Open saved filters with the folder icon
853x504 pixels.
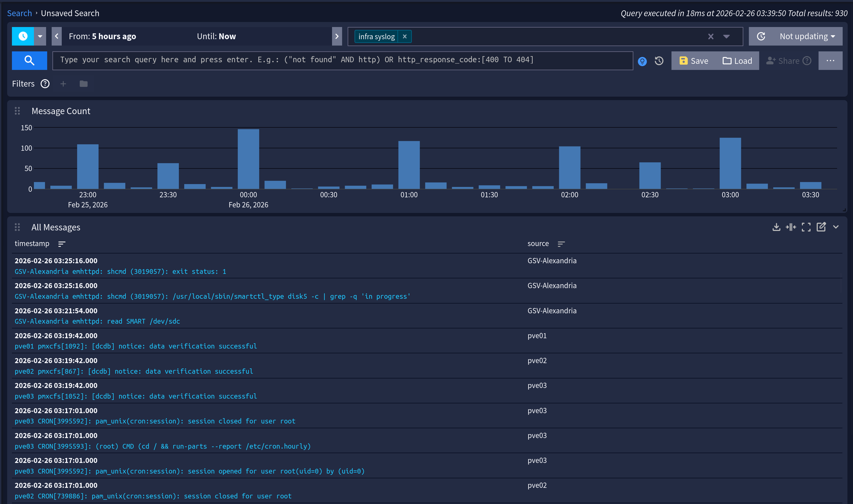[83, 83]
